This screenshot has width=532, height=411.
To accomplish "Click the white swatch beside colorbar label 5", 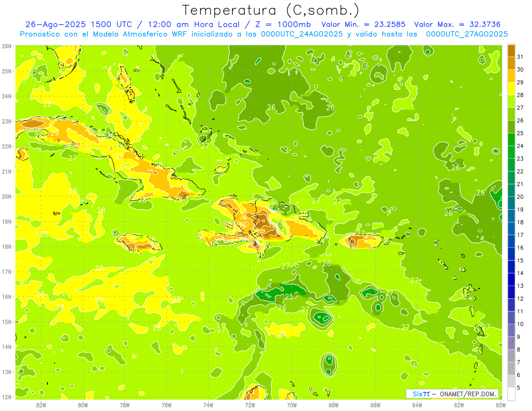I will coord(511,394).
